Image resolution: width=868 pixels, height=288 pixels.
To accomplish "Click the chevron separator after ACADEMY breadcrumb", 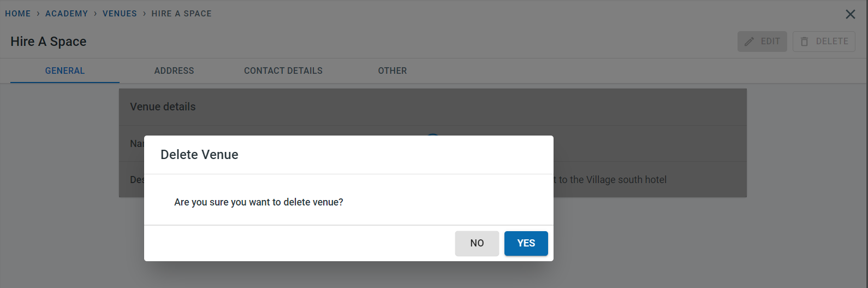I will (96, 14).
